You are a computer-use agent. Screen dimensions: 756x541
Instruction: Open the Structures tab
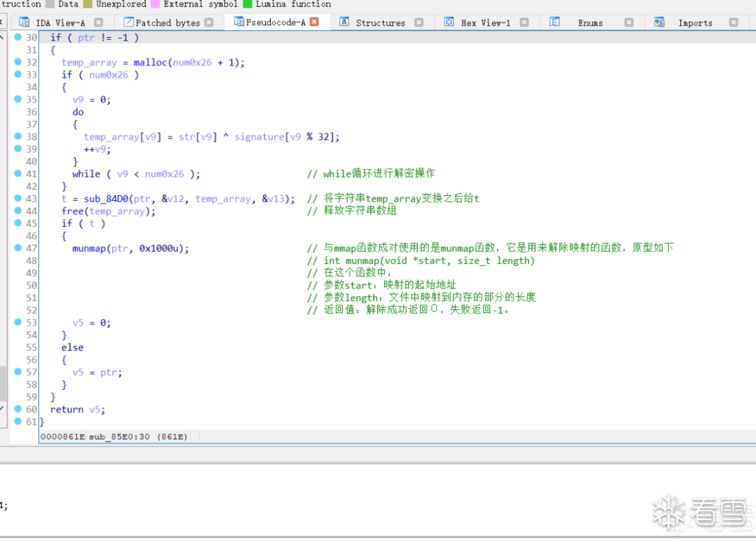click(x=380, y=22)
